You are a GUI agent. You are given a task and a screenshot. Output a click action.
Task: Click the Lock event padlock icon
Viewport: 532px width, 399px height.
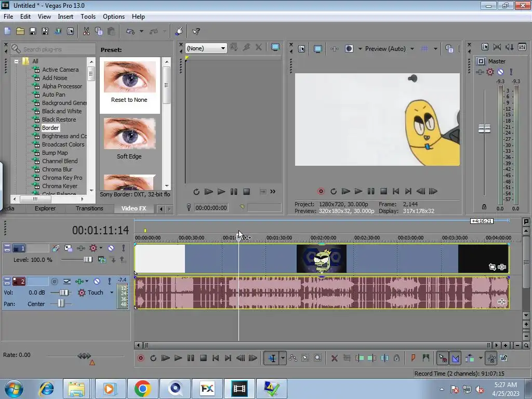(396, 358)
